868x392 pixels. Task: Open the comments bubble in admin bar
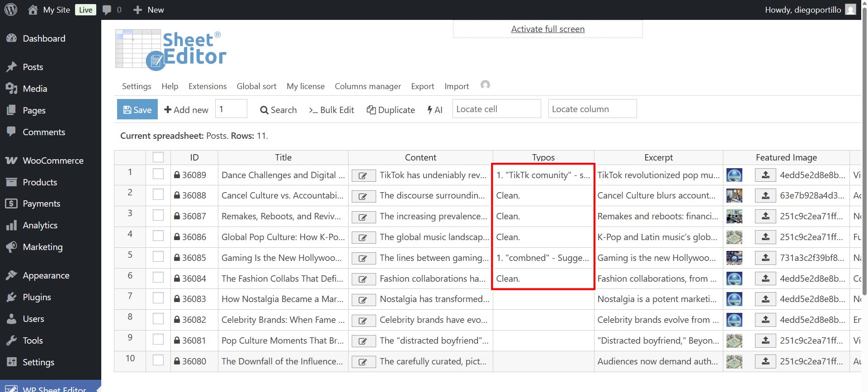107,10
